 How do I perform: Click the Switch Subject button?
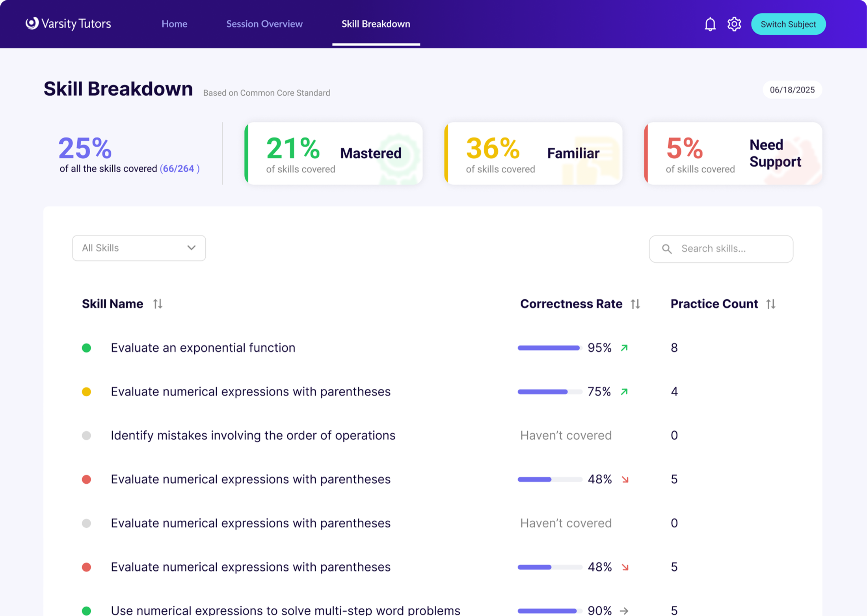pyautogui.click(x=788, y=24)
